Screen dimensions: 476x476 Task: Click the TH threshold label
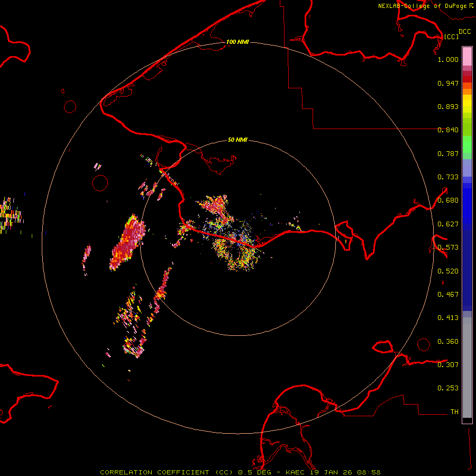click(454, 411)
